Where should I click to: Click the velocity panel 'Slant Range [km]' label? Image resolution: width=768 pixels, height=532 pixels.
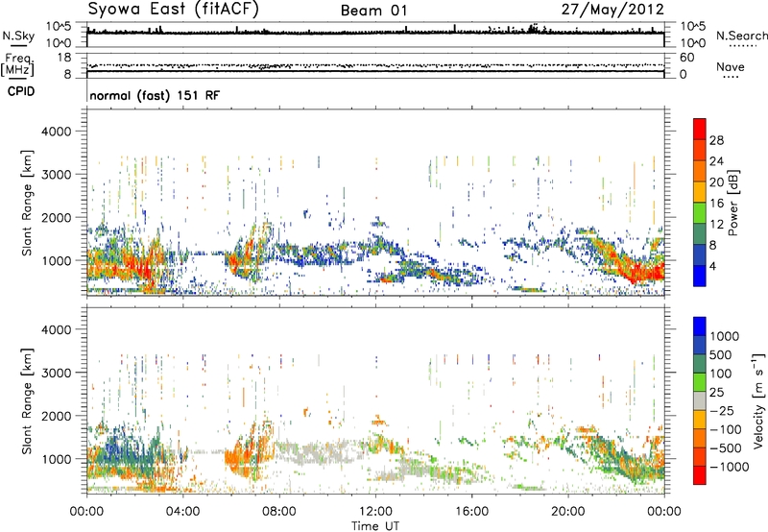pyautogui.click(x=27, y=401)
